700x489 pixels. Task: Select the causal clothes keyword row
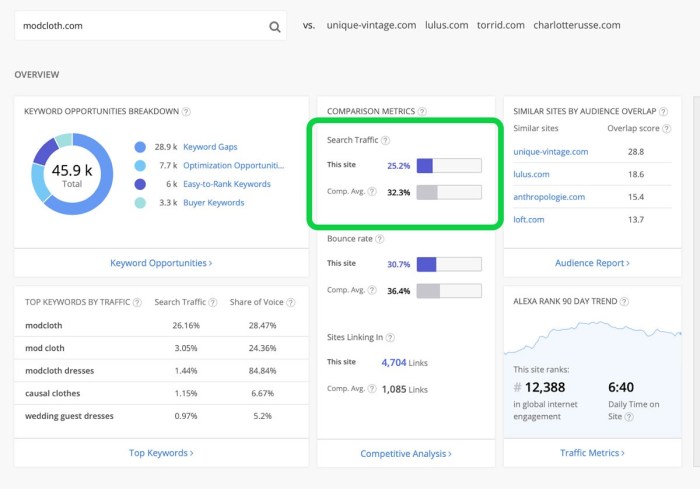pos(161,393)
